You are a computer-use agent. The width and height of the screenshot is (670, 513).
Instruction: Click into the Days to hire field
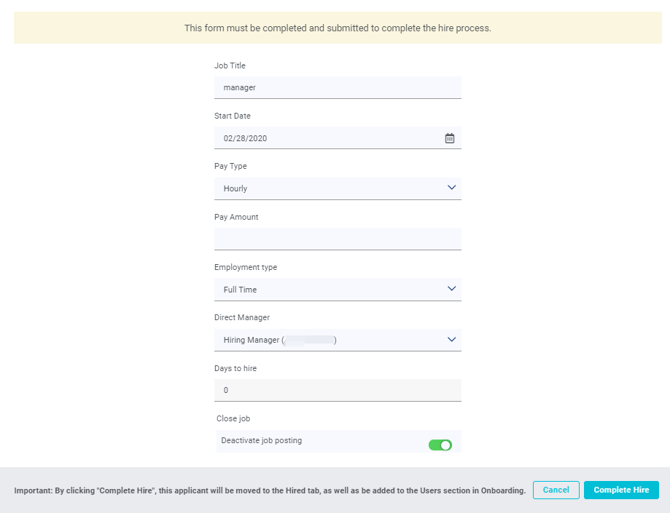337,390
